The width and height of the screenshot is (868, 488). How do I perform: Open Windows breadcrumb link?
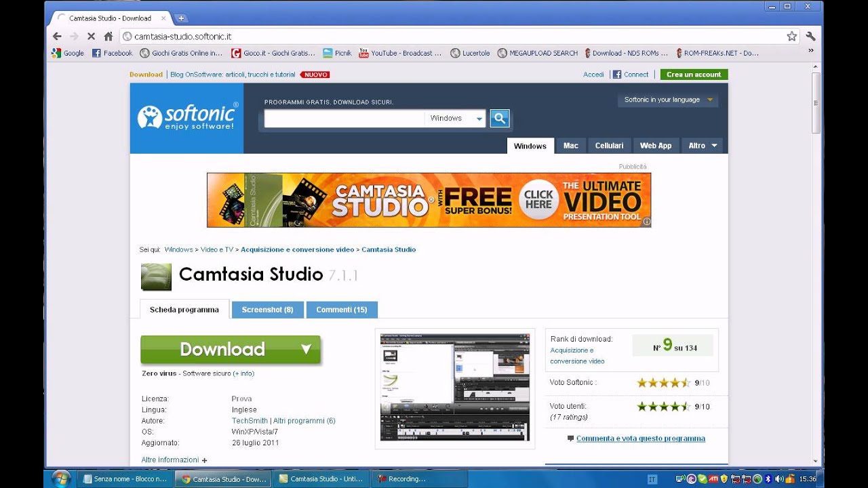(178, 249)
